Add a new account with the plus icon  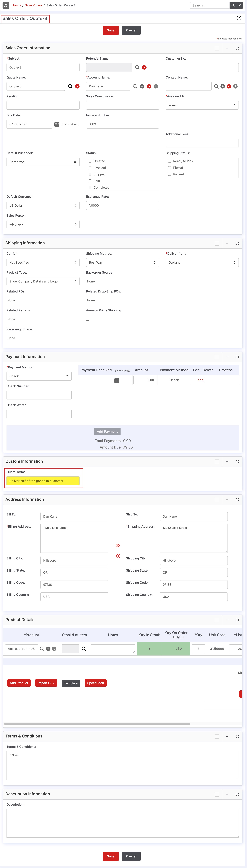pyautogui.click(x=142, y=86)
